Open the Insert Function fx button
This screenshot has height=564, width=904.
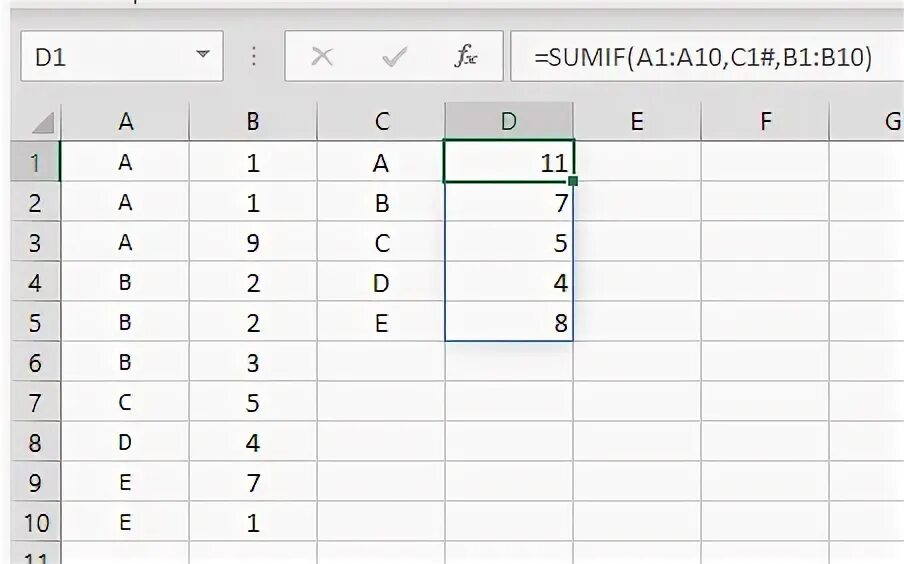coord(466,56)
